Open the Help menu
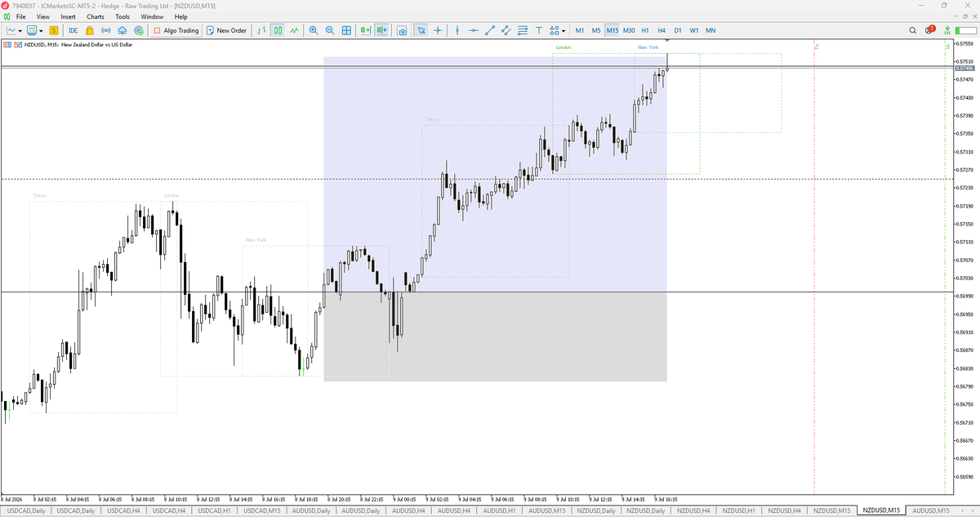 [x=180, y=16]
